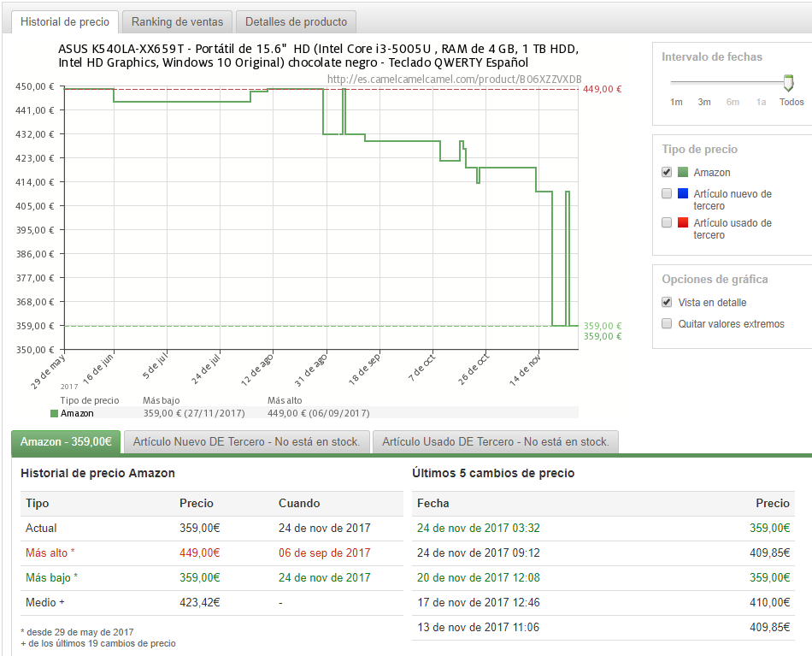Enable Artículo nuevo de tercero checkbox
812x656 pixels.
pos(667,193)
